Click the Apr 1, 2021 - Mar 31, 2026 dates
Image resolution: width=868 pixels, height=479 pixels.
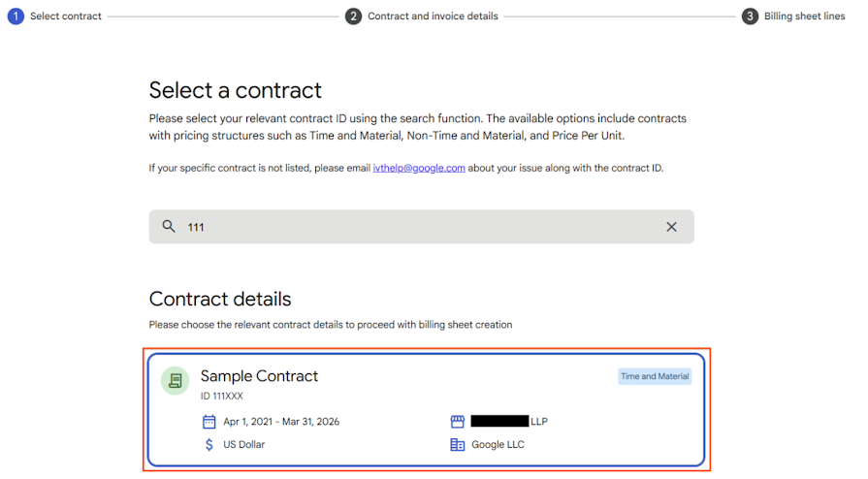pos(281,422)
